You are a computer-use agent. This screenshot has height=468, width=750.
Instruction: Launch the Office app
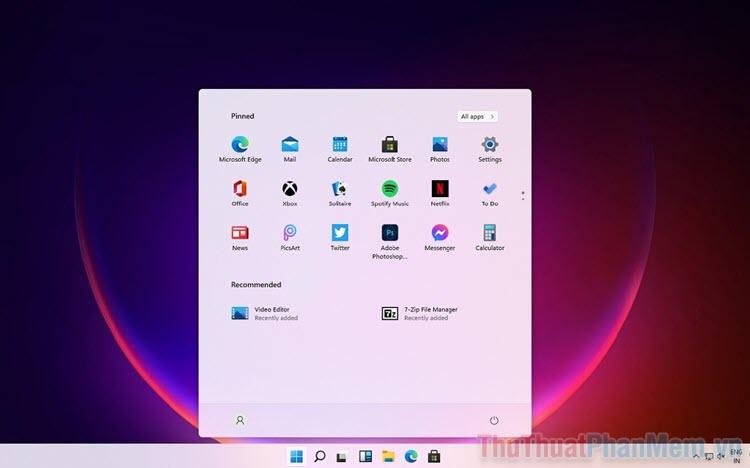240,193
